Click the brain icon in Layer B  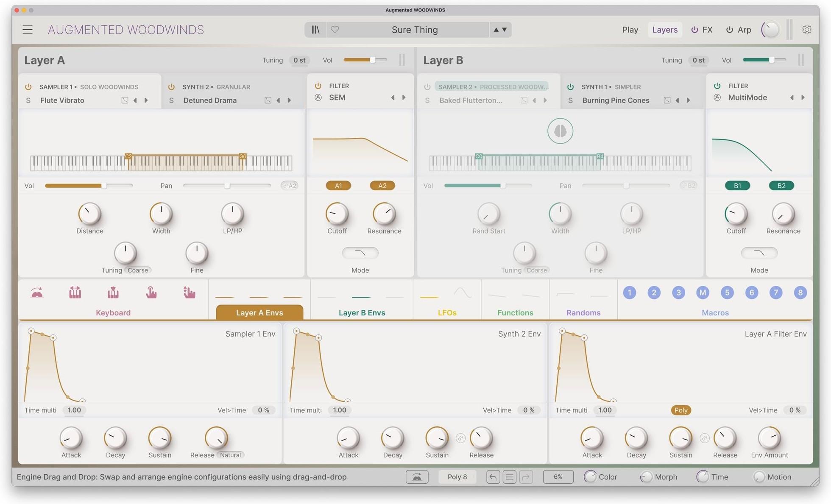point(560,131)
